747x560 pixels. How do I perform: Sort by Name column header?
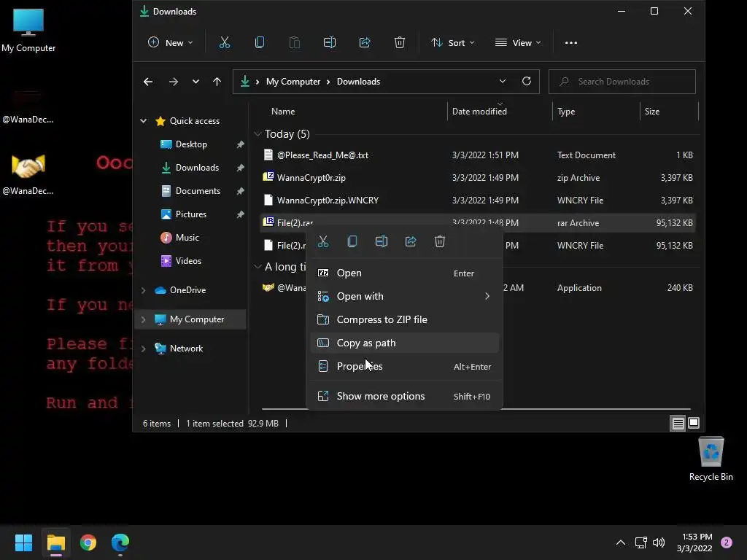pyautogui.click(x=283, y=112)
